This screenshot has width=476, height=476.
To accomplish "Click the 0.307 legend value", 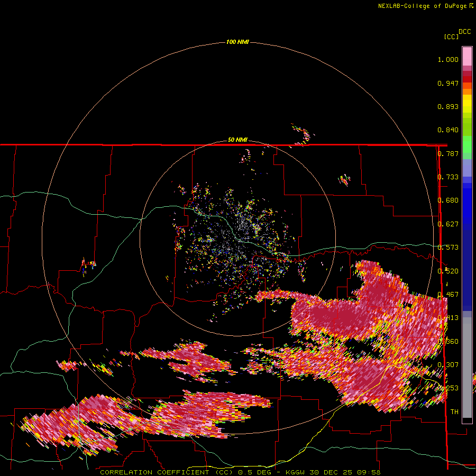I will (448, 364).
